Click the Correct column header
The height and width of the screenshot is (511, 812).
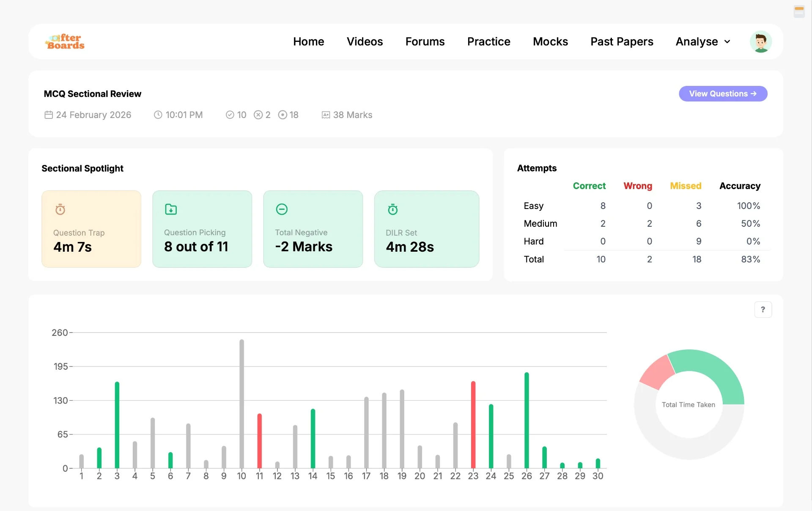coord(589,186)
